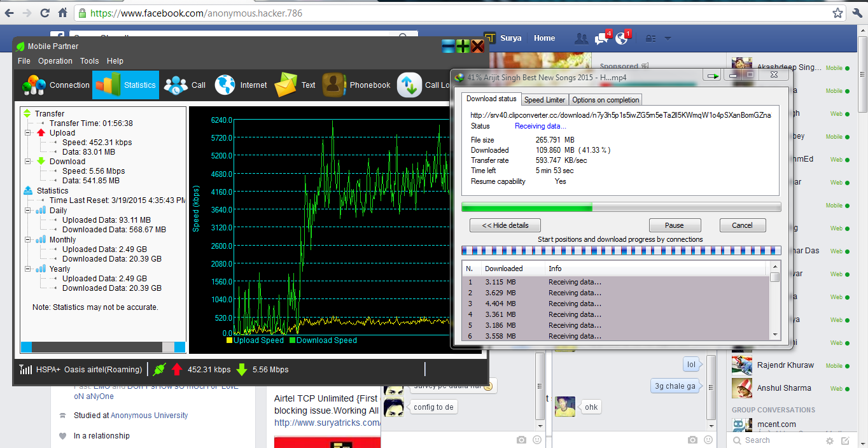Open the Connection section in Mobile Partner
The image size is (868, 448).
(x=55, y=85)
